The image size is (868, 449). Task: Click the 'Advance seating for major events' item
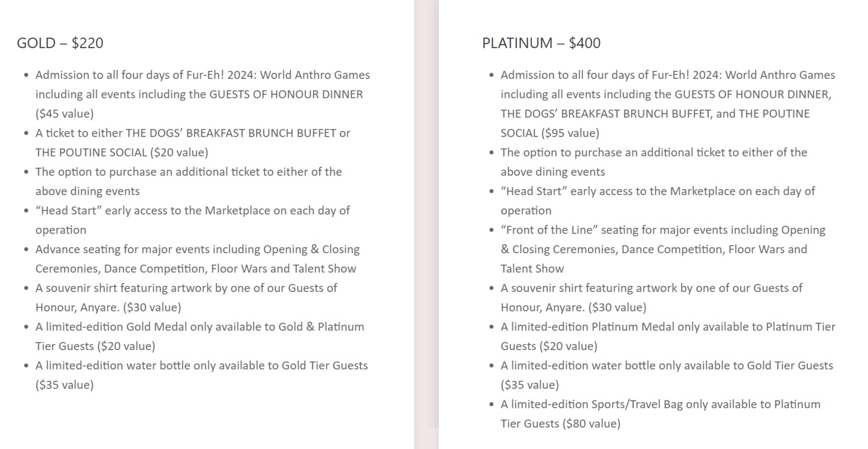click(x=197, y=249)
